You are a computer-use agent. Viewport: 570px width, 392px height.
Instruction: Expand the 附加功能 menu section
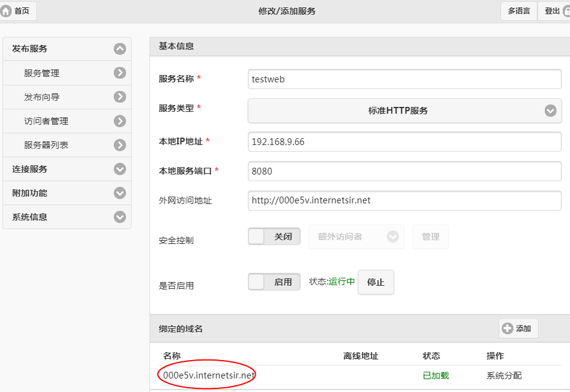coord(120,193)
